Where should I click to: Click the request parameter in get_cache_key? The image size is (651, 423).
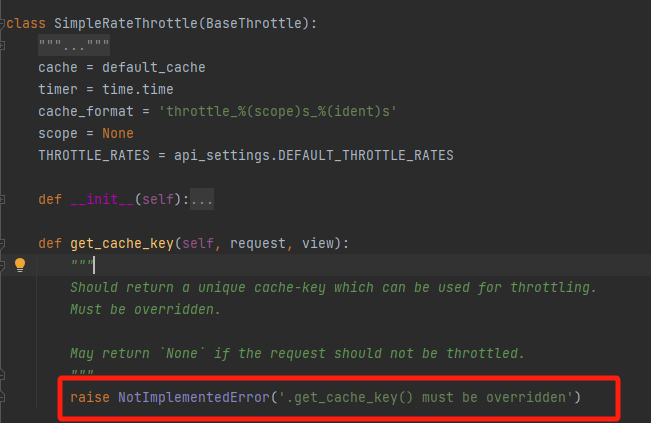click(258, 243)
